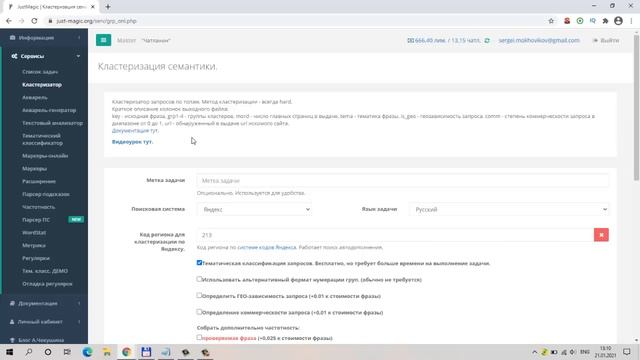The width and height of the screenshot is (640, 360).
Task: Open the IQ browser extension
Action: point(593,21)
